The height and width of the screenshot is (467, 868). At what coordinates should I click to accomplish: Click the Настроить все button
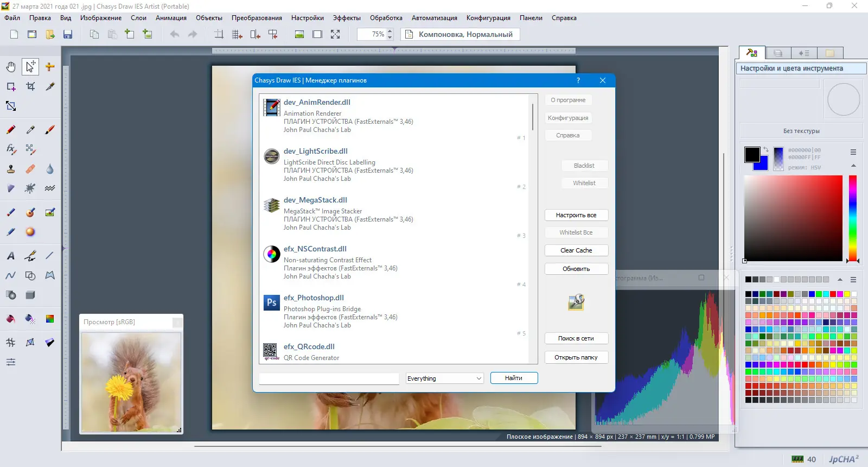[576, 215]
